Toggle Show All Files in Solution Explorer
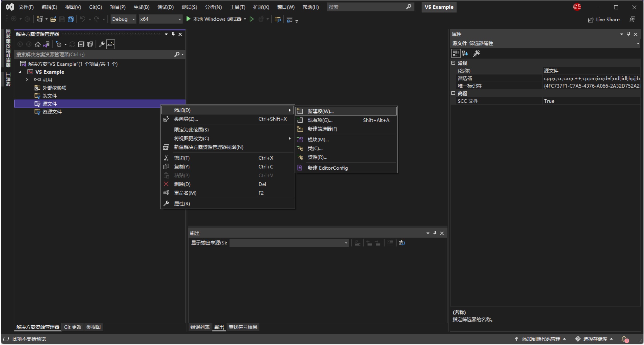 click(x=90, y=44)
